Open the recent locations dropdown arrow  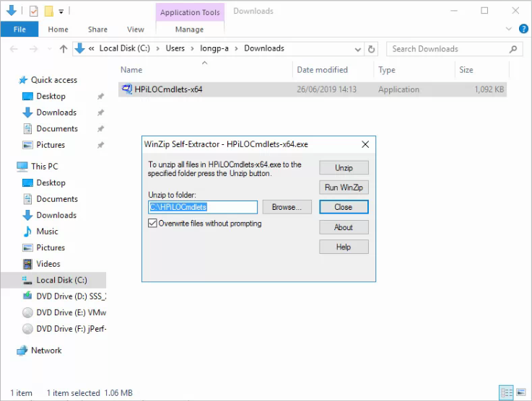50,49
